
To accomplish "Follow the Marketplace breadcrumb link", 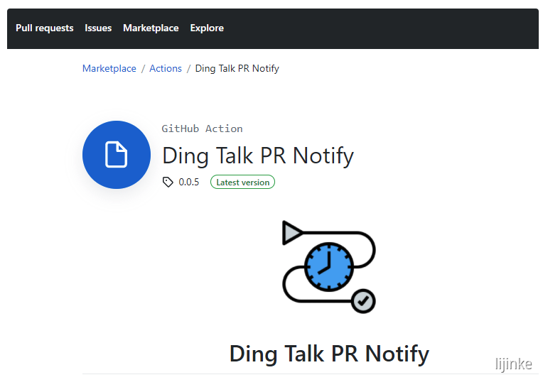I will [x=109, y=68].
